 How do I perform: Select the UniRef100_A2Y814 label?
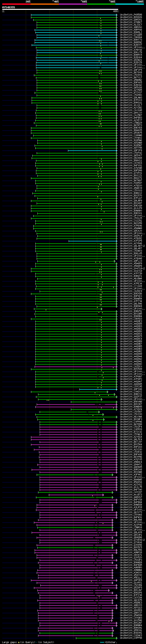131,437
